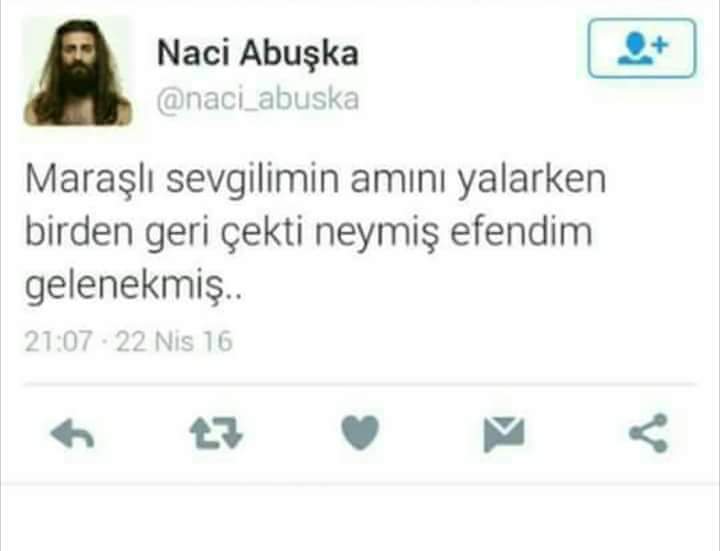This screenshot has height=551, width=720.
Task: Reply to the tweet with the arrow icon
Action: 73,433
